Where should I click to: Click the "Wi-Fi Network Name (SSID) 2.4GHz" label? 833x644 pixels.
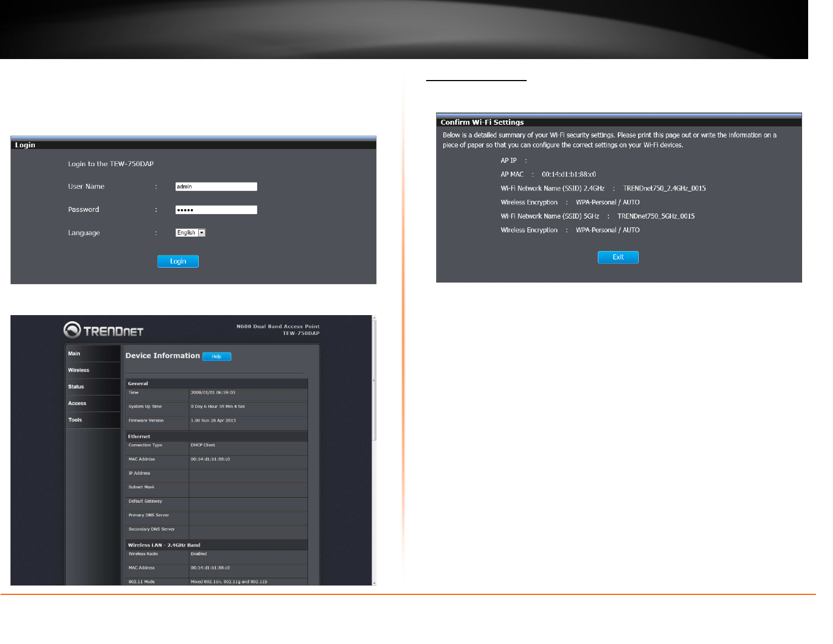tap(553, 189)
